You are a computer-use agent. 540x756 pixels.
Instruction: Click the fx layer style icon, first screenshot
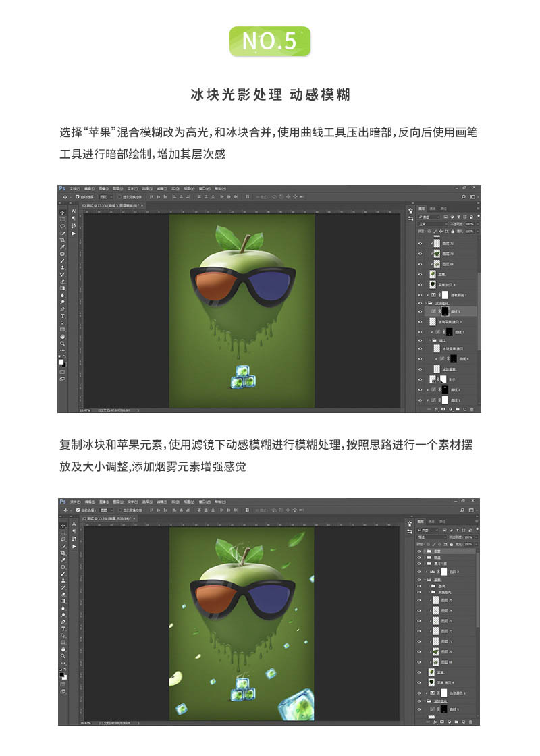[435, 409]
